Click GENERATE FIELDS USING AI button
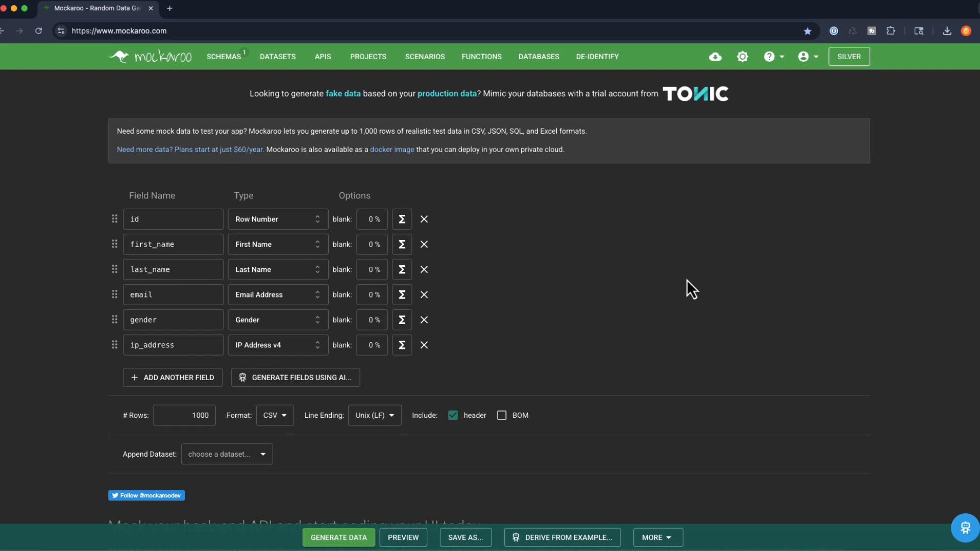Viewport: 980px width, 551px height. tap(296, 378)
